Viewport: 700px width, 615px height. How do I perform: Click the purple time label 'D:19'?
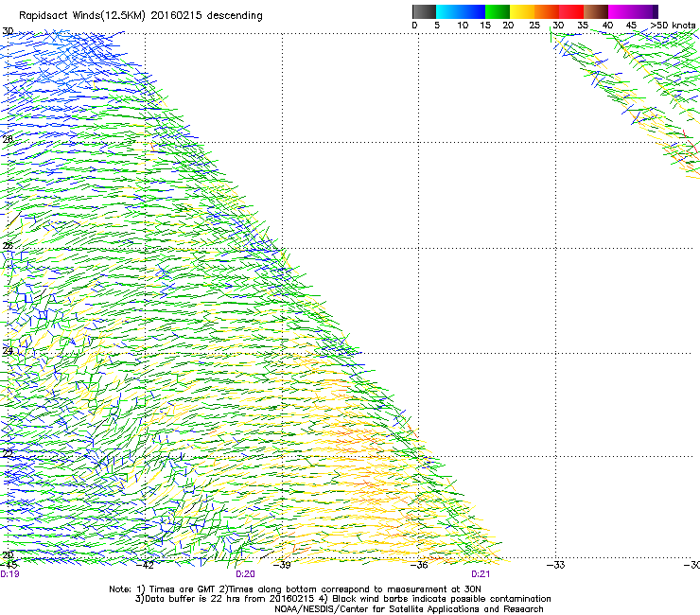pyautogui.click(x=9, y=574)
